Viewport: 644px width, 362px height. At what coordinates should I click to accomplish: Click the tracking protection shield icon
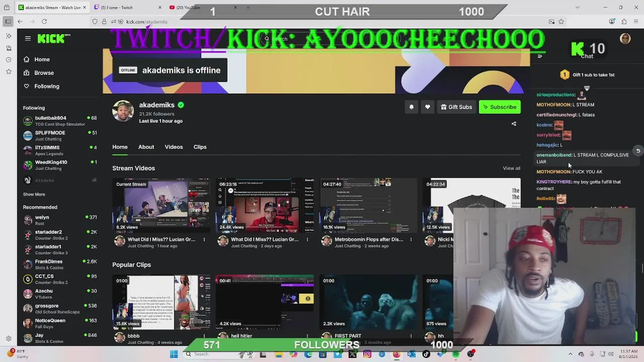(x=95, y=22)
